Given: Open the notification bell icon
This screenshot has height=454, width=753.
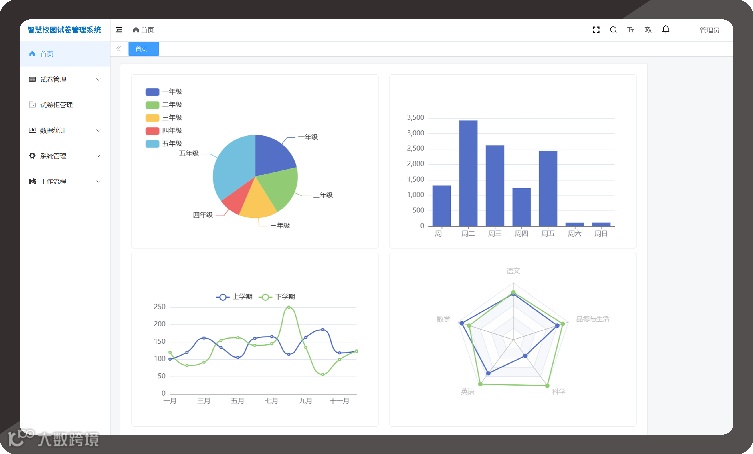Looking at the screenshot, I should tap(666, 29).
